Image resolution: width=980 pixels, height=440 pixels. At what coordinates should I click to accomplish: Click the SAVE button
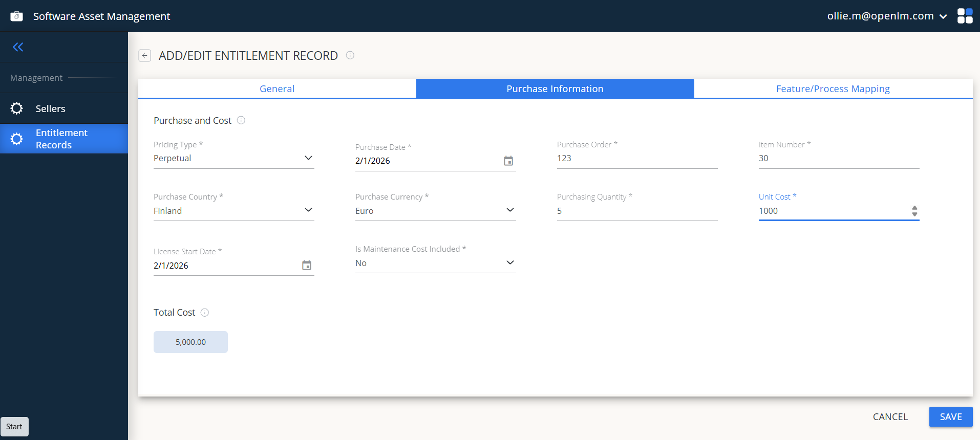pyautogui.click(x=951, y=417)
